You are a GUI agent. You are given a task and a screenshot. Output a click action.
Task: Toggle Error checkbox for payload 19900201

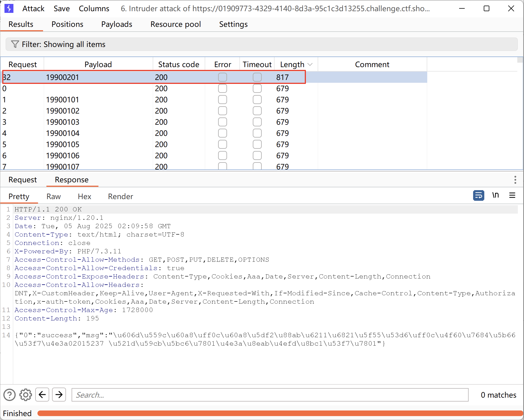coord(223,77)
